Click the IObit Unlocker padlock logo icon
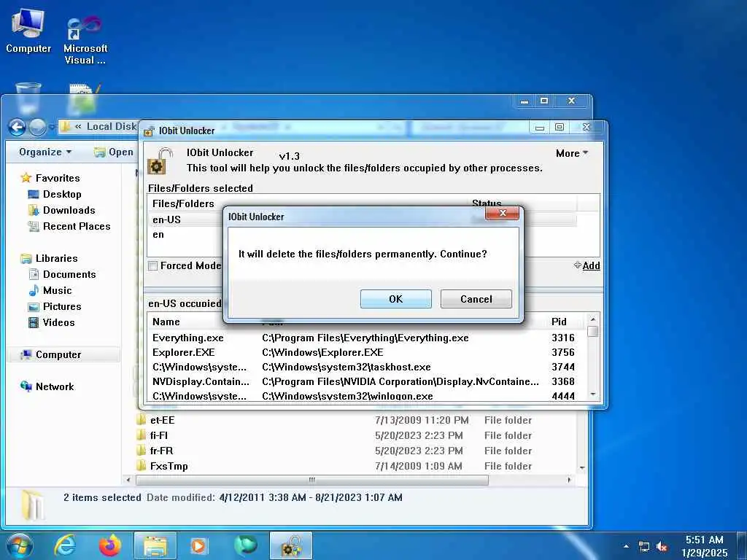The image size is (747, 560). (159, 161)
